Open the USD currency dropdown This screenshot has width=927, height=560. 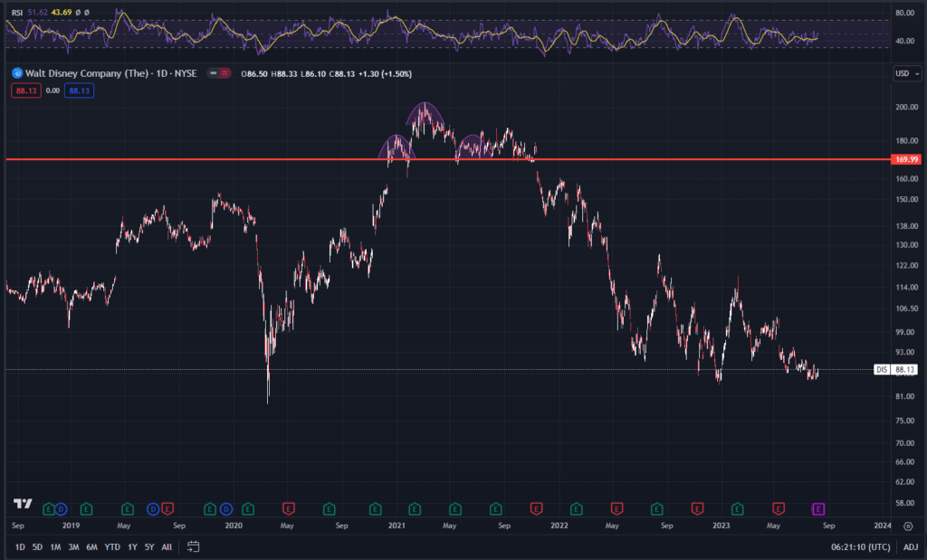click(907, 74)
